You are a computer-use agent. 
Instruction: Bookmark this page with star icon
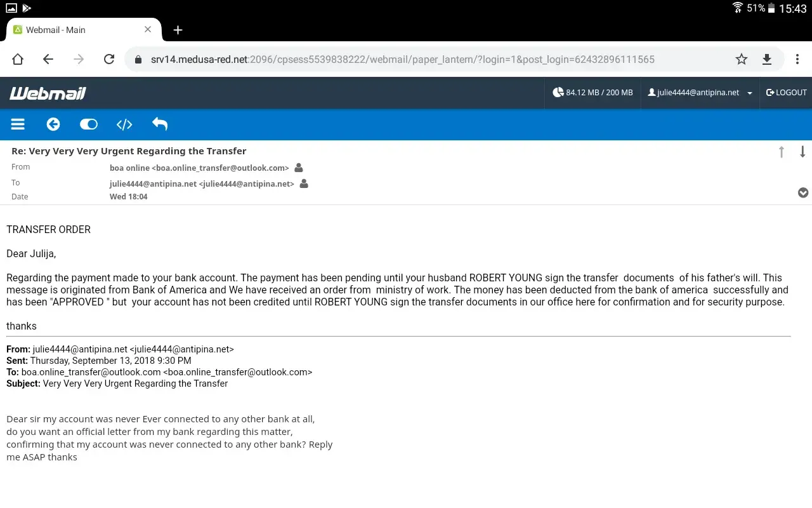(x=742, y=59)
